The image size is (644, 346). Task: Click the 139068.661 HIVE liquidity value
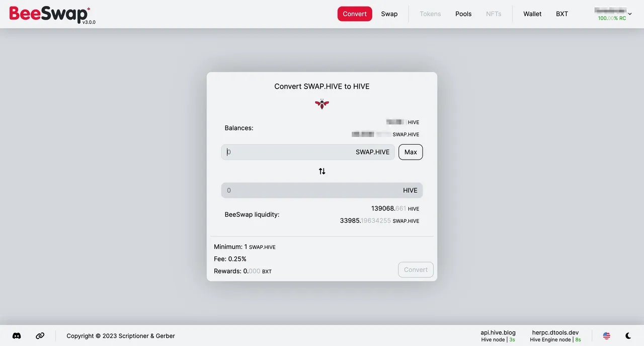coord(395,209)
